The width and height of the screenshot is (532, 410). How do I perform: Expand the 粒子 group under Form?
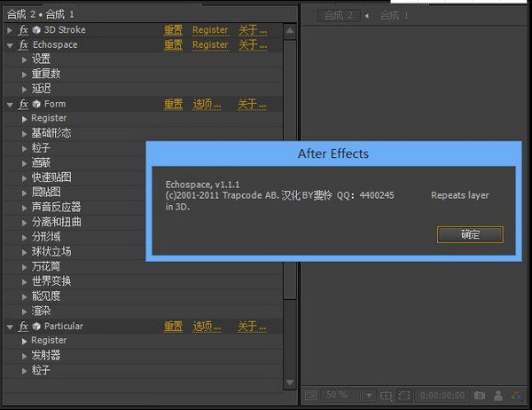25,149
